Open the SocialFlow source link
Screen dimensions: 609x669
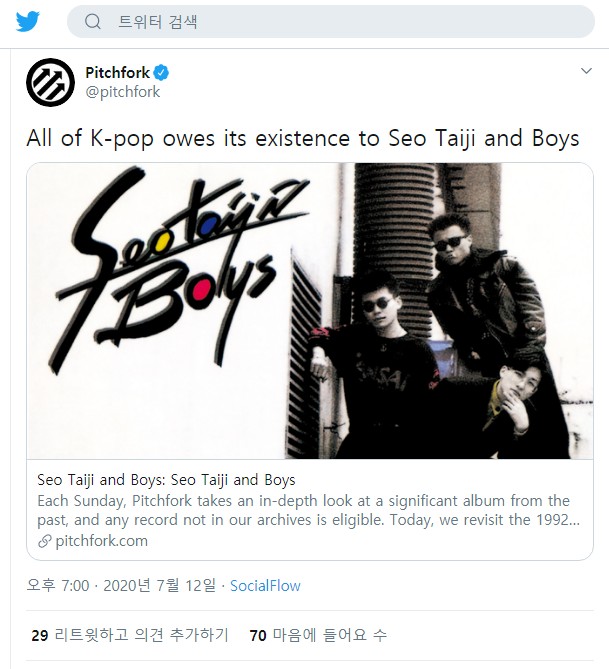[265, 585]
